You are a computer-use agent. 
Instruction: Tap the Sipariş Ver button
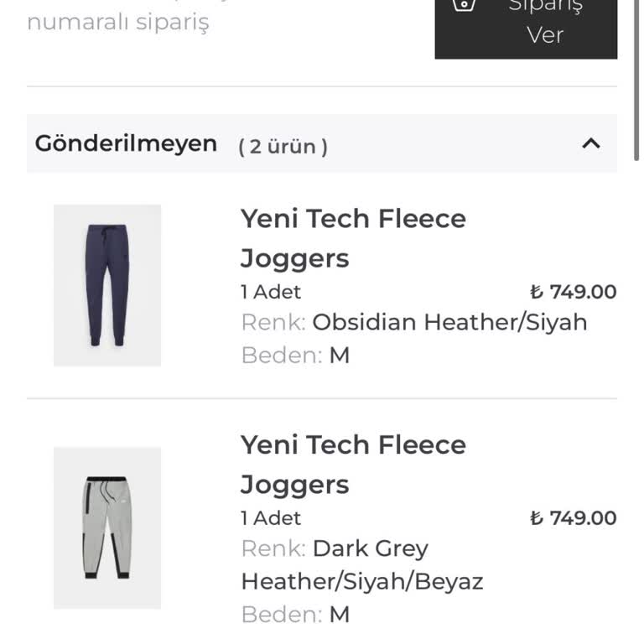click(x=526, y=29)
